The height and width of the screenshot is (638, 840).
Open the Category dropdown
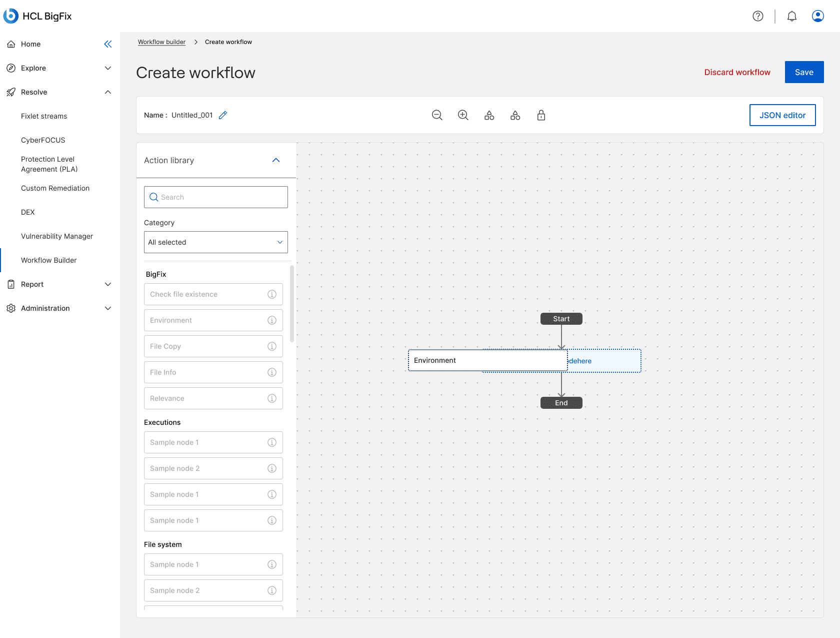(216, 242)
